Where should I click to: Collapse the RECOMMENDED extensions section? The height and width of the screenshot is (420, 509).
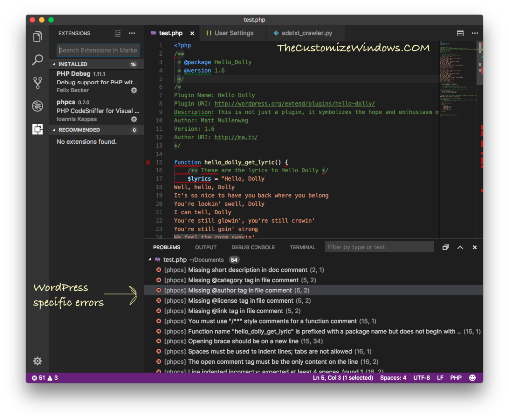tap(54, 130)
